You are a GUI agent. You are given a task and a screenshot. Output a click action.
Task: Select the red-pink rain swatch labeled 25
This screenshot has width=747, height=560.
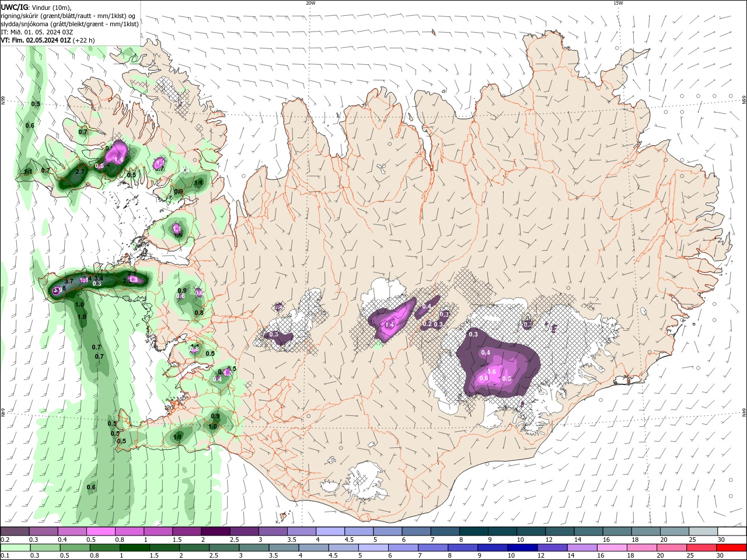tap(701, 548)
